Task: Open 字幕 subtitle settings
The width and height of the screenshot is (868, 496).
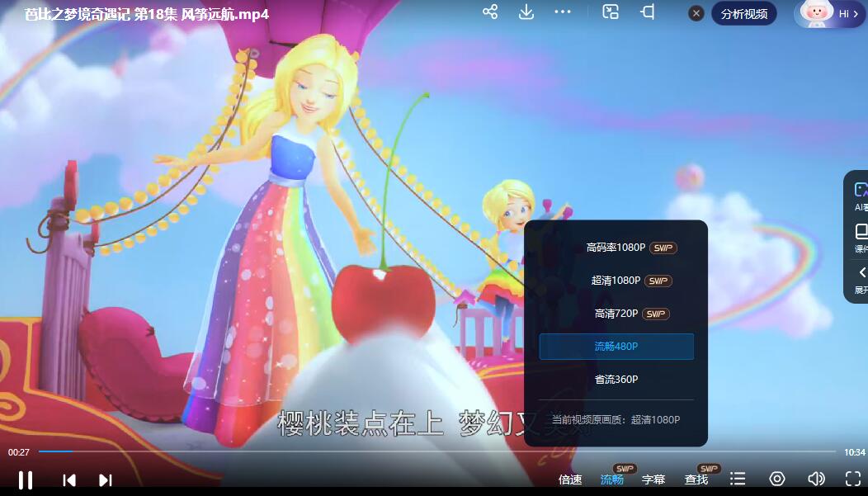Action: (x=653, y=479)
